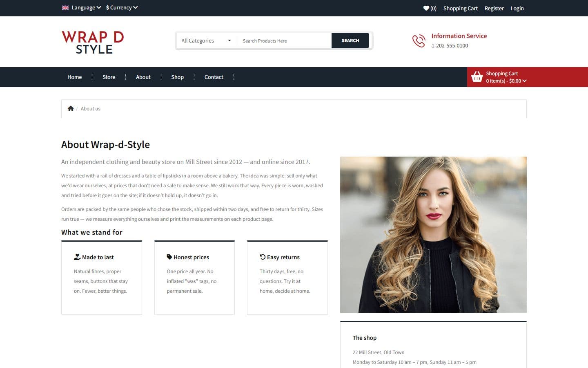Open the Shop menu item
Image resolution: width=588 pixels, height=368 pixels.
pyautogui.click(x=178, y=77)
